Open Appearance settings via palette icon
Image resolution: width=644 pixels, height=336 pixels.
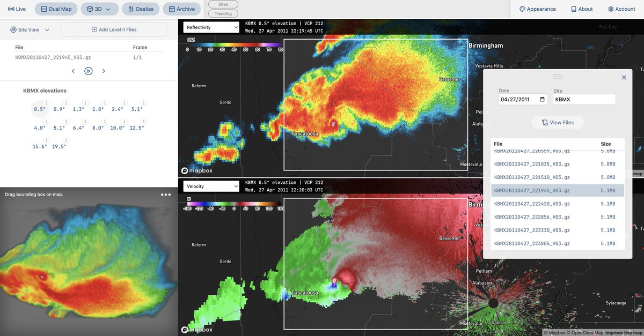(537, 9)
